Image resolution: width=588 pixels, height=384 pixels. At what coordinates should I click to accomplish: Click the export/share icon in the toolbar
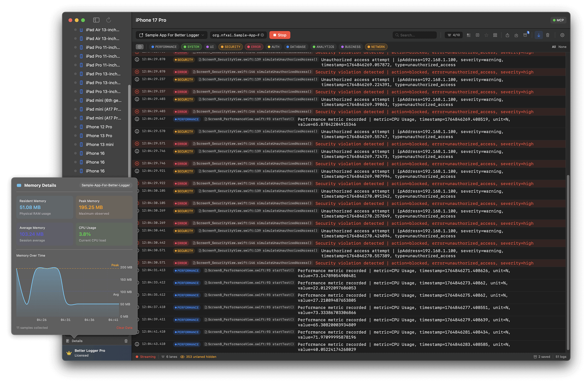coord(507,35)
